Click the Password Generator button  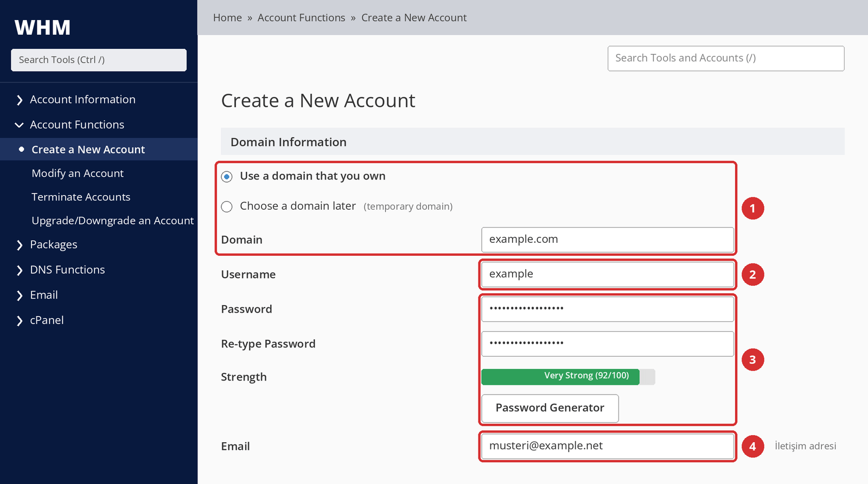pyautogui.click(x=550, y=408)
